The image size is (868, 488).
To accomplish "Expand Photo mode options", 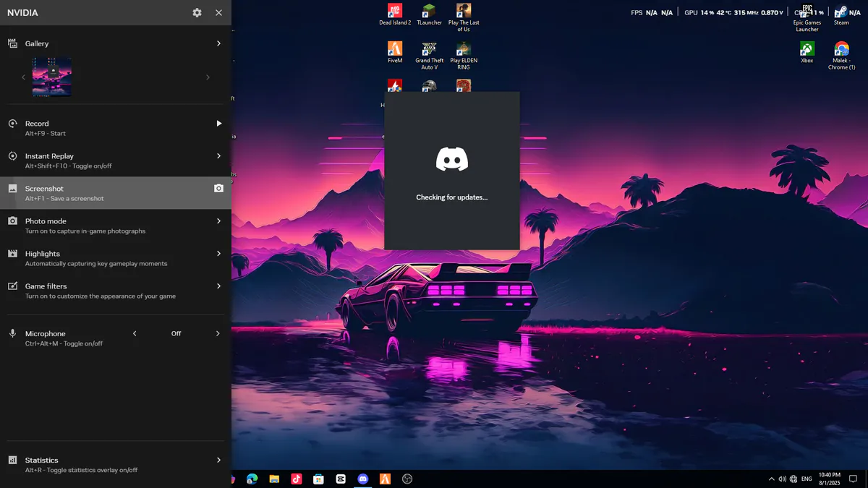I will 218,221.
